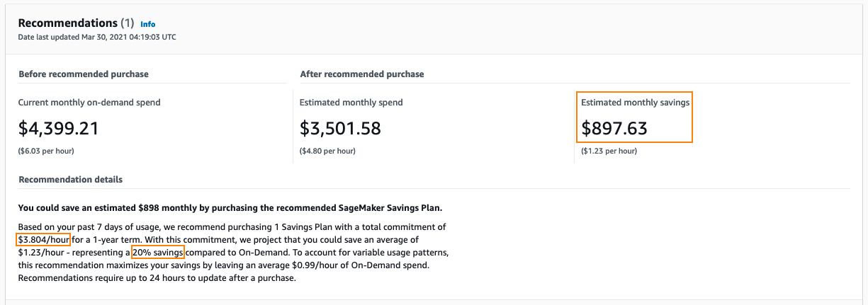The width and height of the screenshot is (868, 305).
Task: Click the $4,399.21 spend amount
Action: point(58,128)
